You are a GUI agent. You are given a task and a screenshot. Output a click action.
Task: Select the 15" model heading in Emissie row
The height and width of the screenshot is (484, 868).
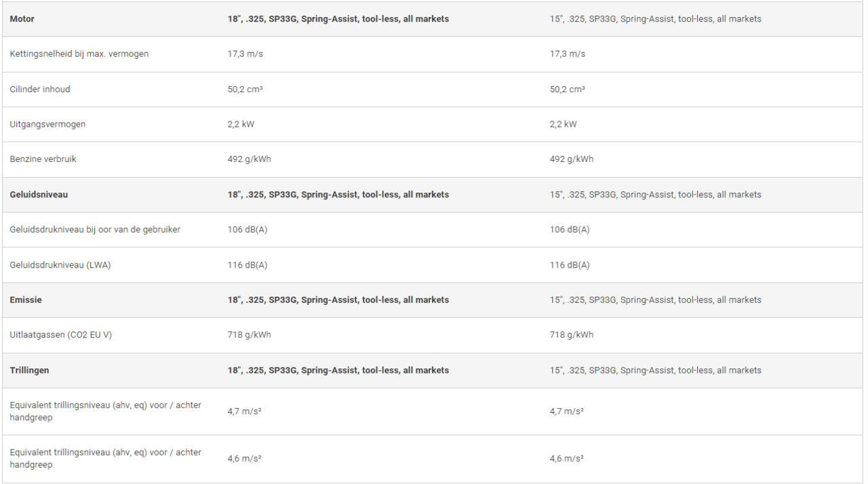pos(655,300)
